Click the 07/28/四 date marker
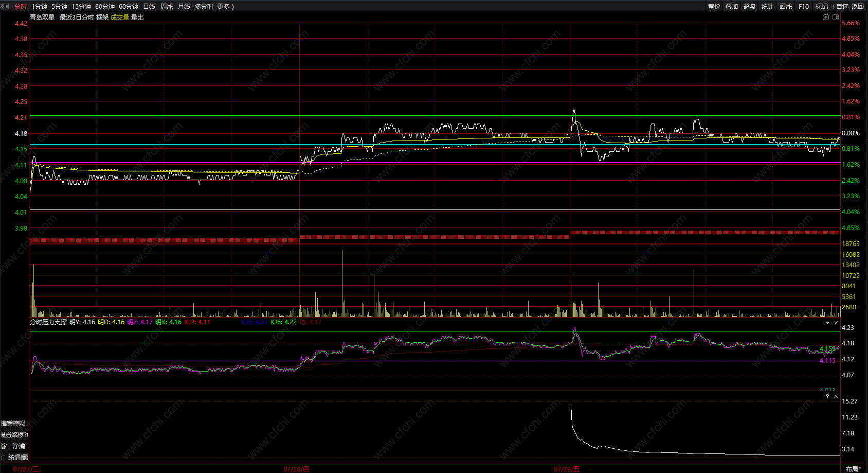Image resolution: width=868 pixels, height=473 pixels. (x=297, y=469)
